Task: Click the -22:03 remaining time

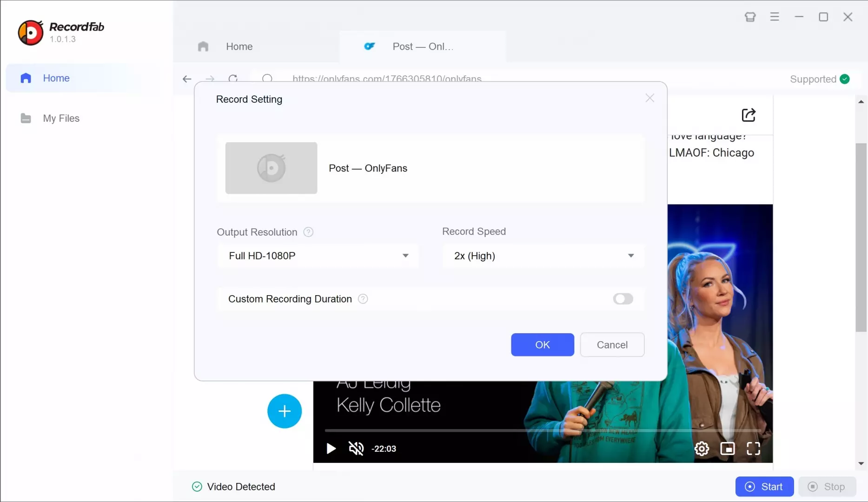Action: pyautogui.click(x=384, y=449)
